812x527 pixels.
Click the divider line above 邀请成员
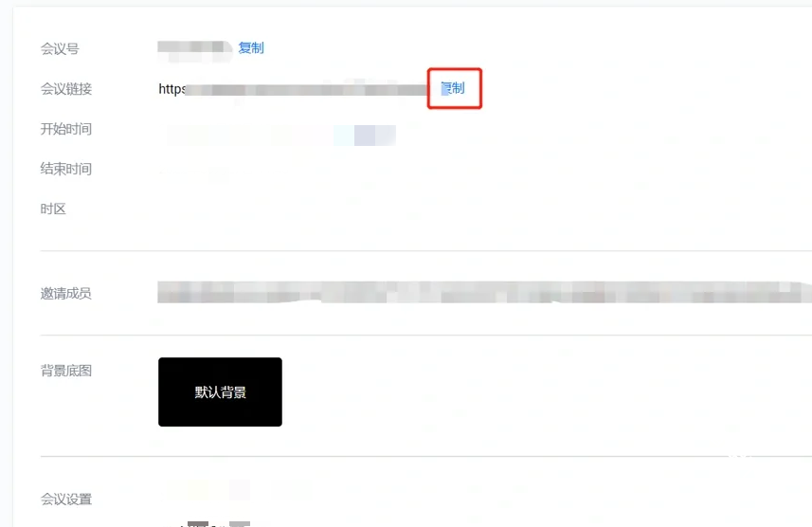pyautogui.click(x=425, y=251)
